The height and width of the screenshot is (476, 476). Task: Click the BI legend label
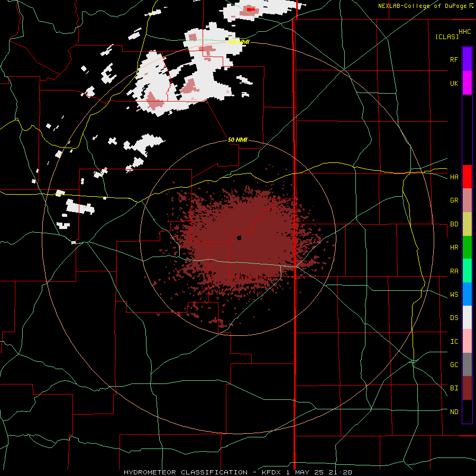point(454,388)
